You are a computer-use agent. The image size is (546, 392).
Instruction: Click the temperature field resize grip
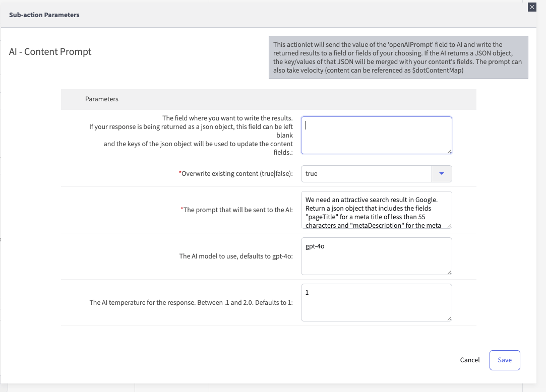click(x=449, y=318)
